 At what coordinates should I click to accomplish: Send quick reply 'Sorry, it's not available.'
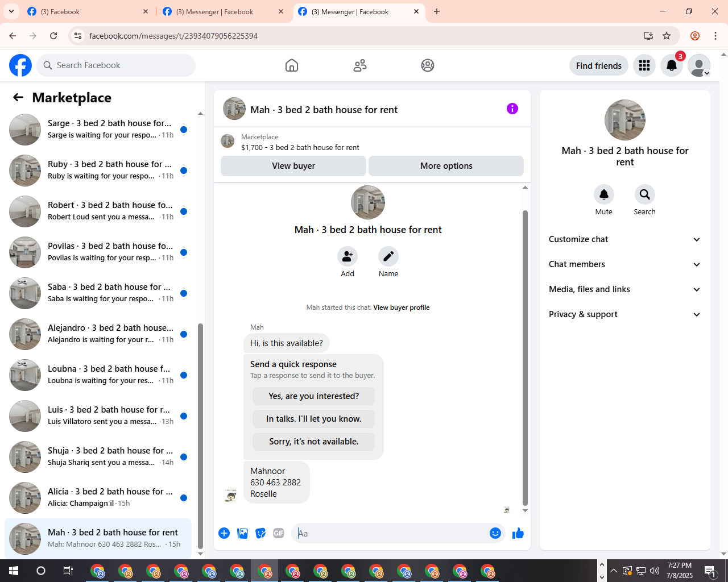coord(314,442)
